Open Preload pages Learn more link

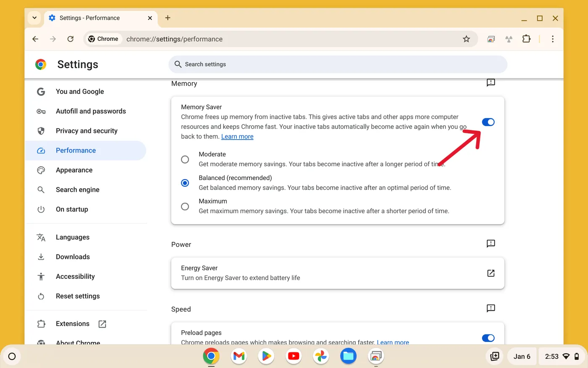click(x=393, y=342)
